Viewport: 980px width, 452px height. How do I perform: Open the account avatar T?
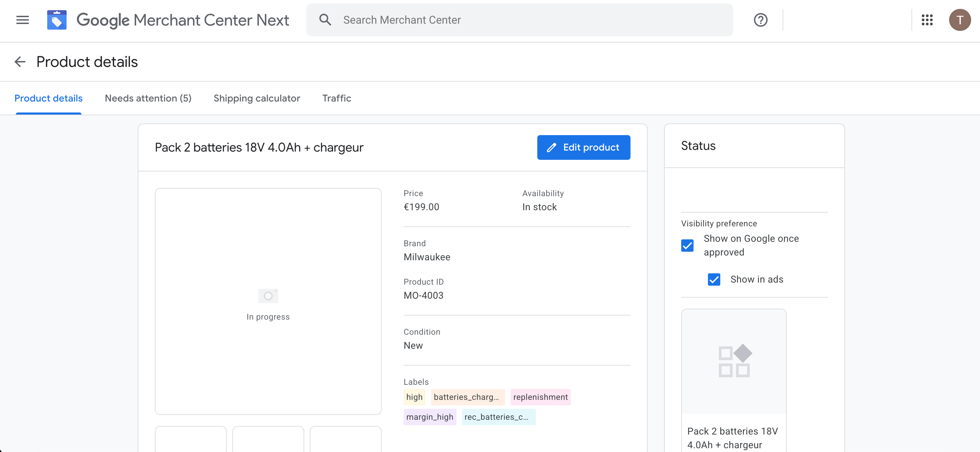[x=959, y=20]
